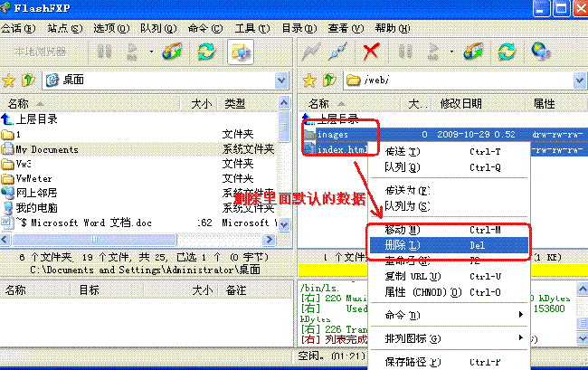Sort local files by 大小 column
The image size is (588, 370).
(201, 103)
